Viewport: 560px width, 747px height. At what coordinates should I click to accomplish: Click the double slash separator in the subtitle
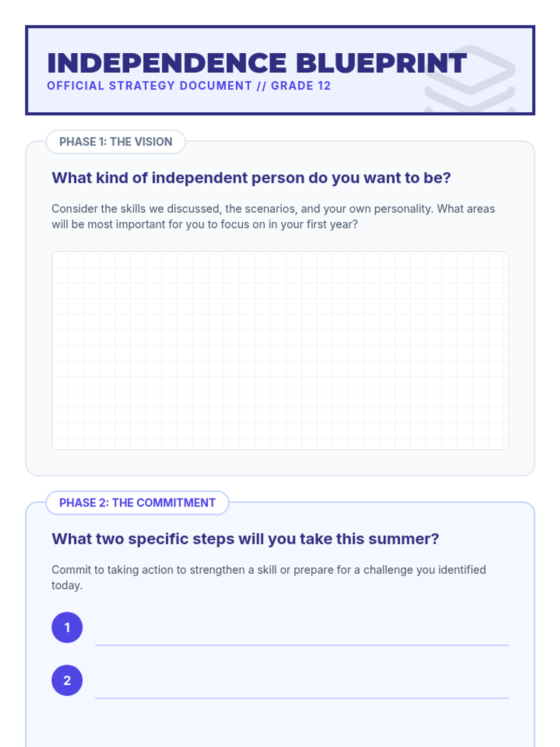tap(261, 86)
